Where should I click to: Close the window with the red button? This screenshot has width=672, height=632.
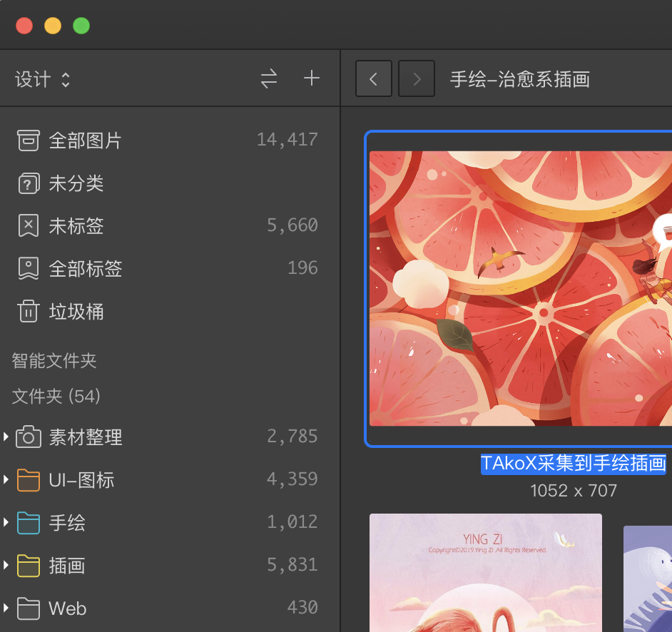pos(24,26)
